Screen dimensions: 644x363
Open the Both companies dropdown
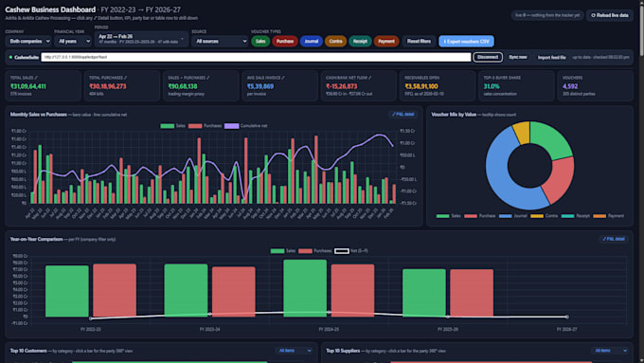coord(27,41)
